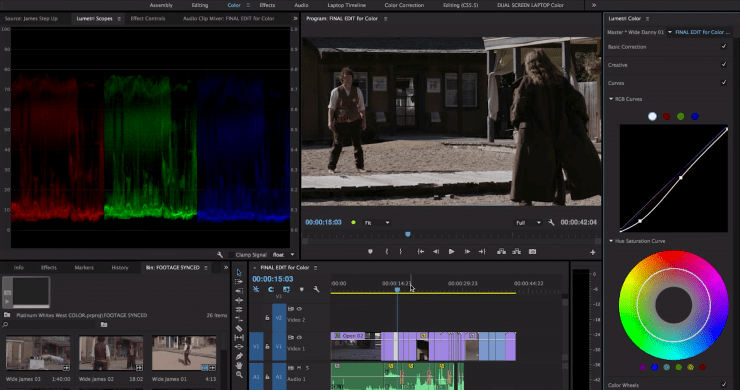Toggle Video 2 track output eye
This screenshot has width=740, height=390.
coord(299,309)
